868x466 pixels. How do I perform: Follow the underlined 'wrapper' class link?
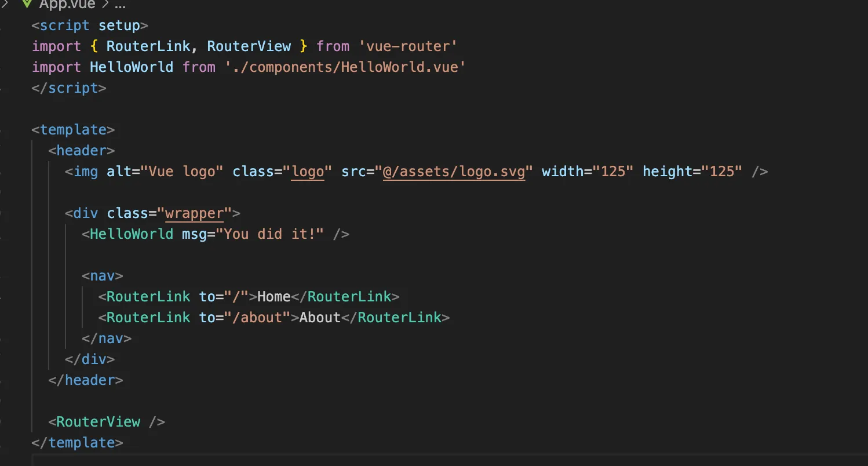click(x=195, y=213)
